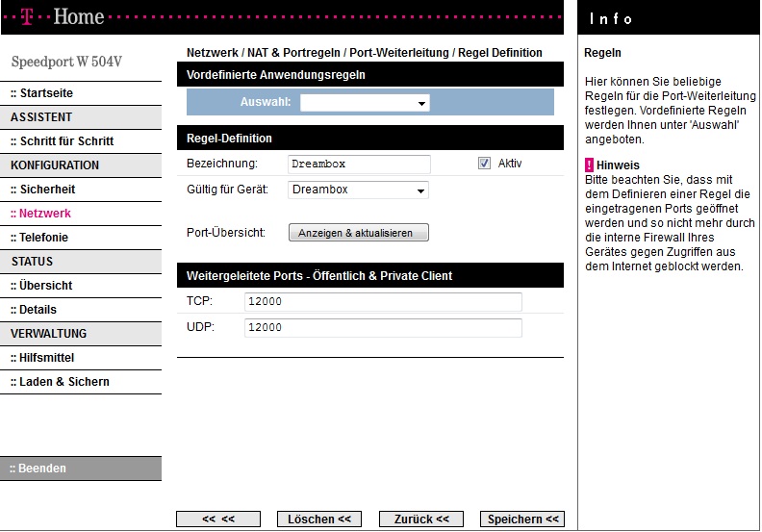Open the Details status page
This screenshot has width=762, height=532.
pos(34,310)
